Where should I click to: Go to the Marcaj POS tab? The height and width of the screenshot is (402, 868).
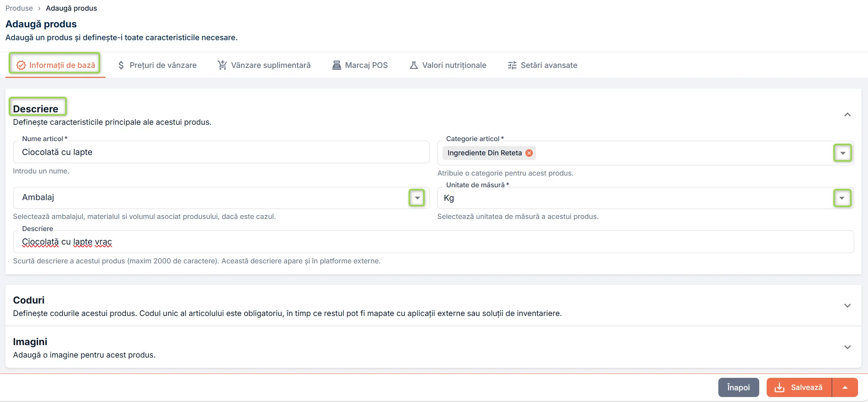pyautogui.click(x=360, y=65)
